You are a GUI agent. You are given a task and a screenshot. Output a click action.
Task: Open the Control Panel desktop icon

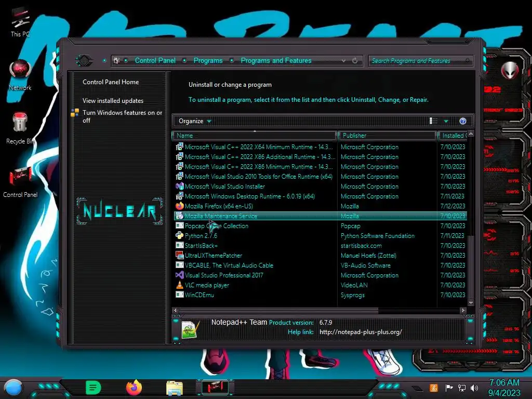tap(20, 181)
